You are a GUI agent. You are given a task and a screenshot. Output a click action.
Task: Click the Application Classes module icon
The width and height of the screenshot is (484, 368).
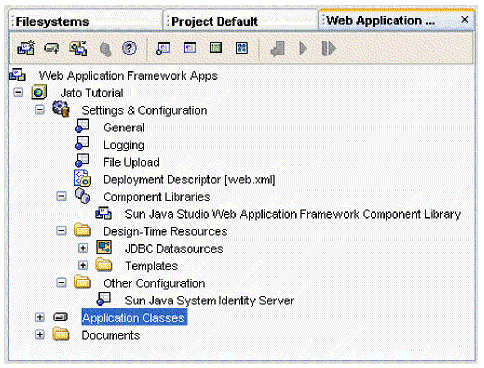60,317
